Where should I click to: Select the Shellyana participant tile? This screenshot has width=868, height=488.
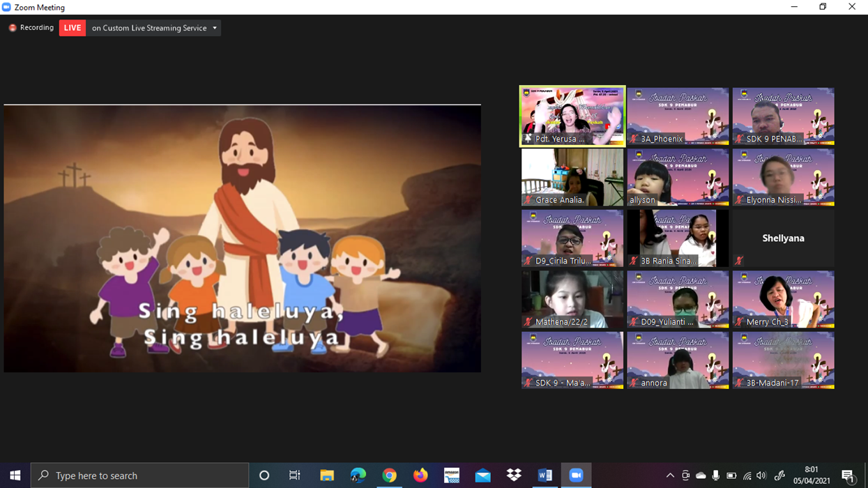pyautogui.click(x=783, y=238)
